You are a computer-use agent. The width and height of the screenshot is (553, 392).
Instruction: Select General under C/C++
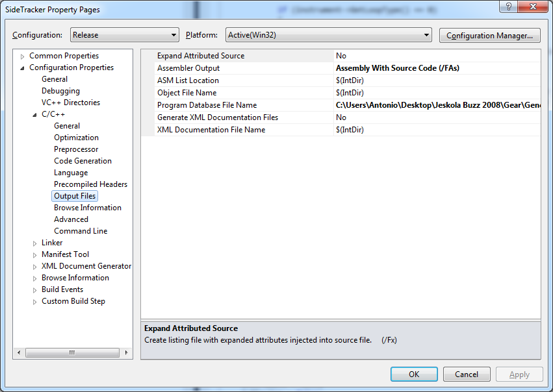point(67,126)
